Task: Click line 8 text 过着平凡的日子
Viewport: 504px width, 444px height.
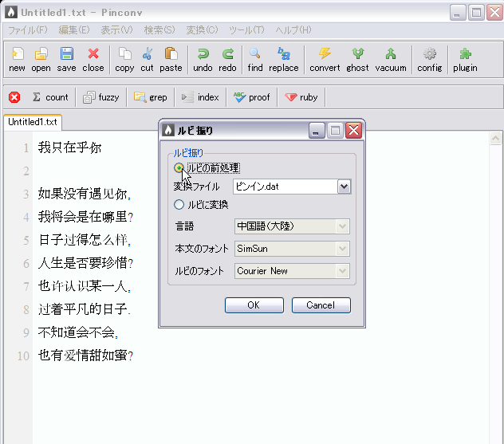Action: 85,309
